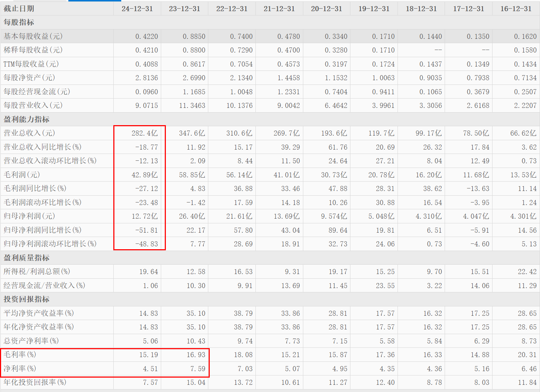Select the 22-12-31 column header

[x=232, y=9]
